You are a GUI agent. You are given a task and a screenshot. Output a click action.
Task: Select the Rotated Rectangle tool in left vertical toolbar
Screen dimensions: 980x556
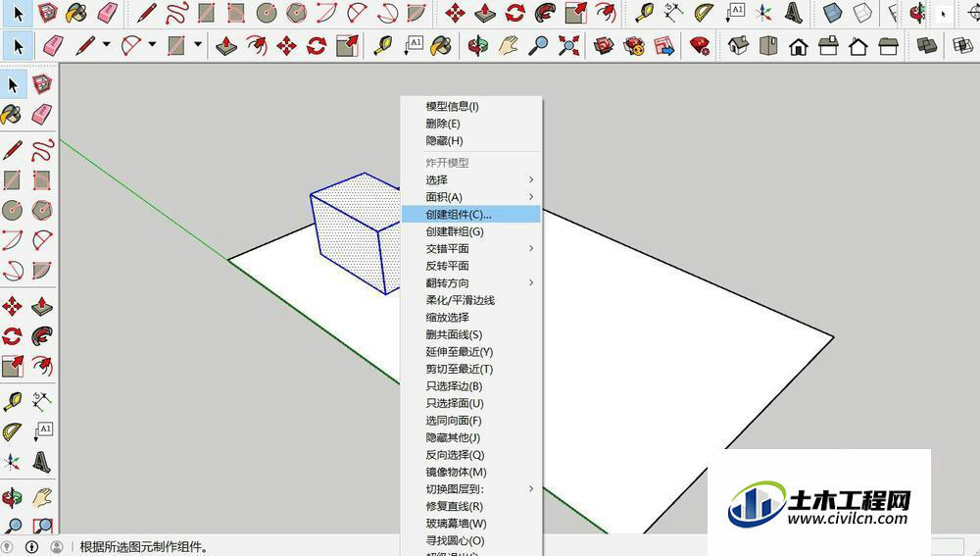(x=42, y=180)
